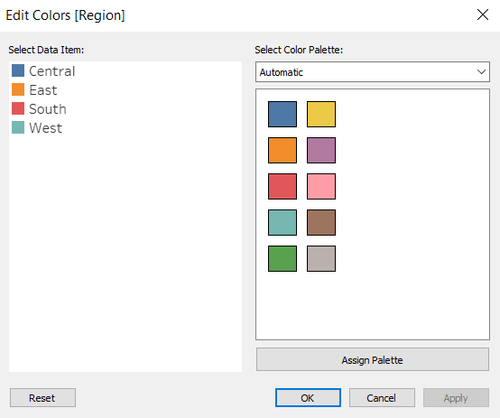Pick the red palette swatch
Screen dimensions: 500x418
tap(282, 186)
